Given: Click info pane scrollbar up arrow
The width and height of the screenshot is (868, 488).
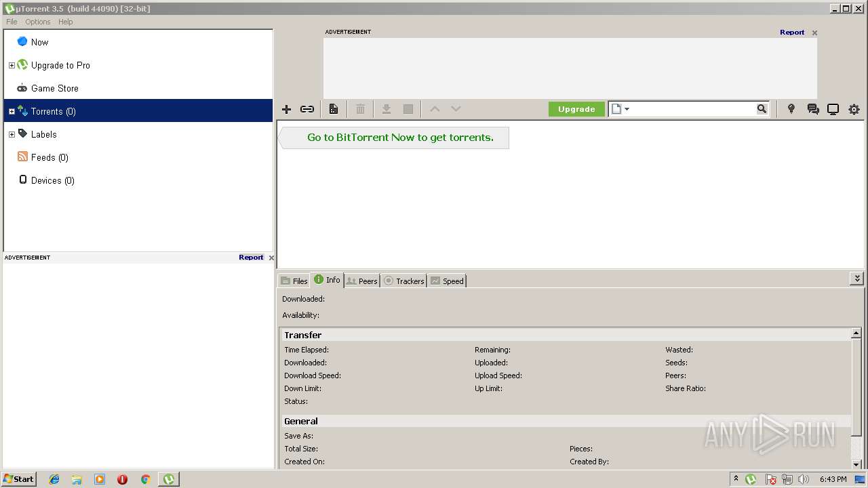Looking at the screenshot, I should pos(856,333).
